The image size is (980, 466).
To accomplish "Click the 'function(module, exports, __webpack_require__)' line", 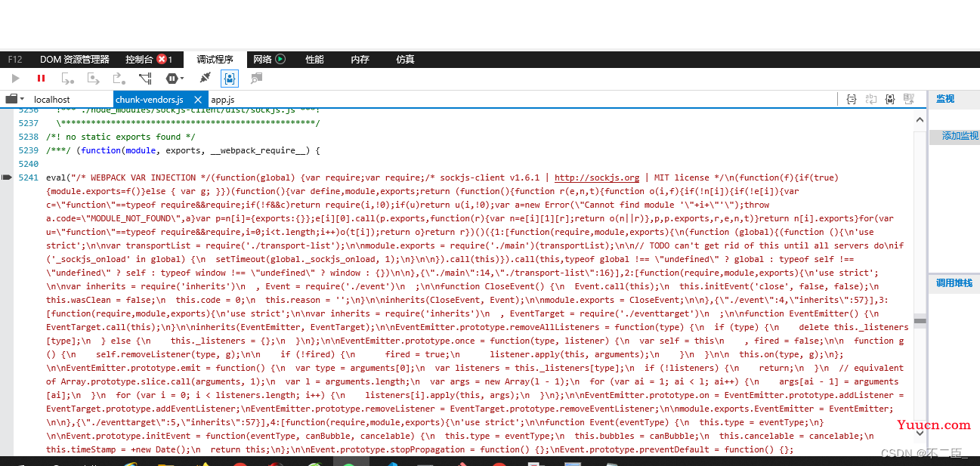I will pos(184,150).
